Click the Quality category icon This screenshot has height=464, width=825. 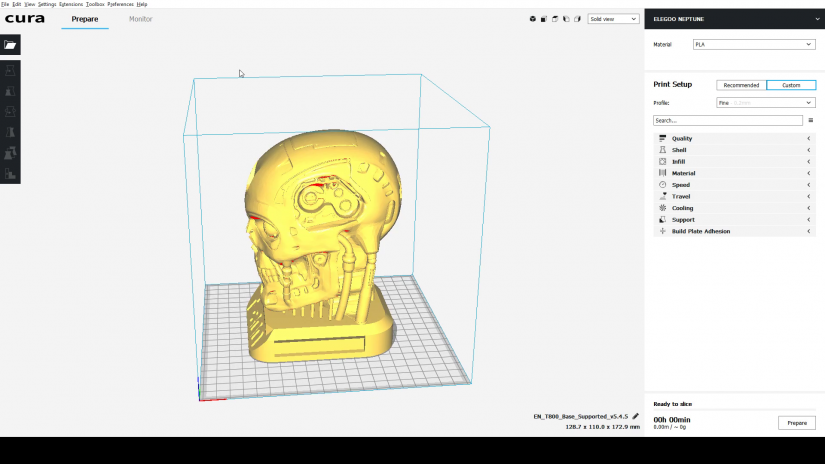[x=662, y=138]
